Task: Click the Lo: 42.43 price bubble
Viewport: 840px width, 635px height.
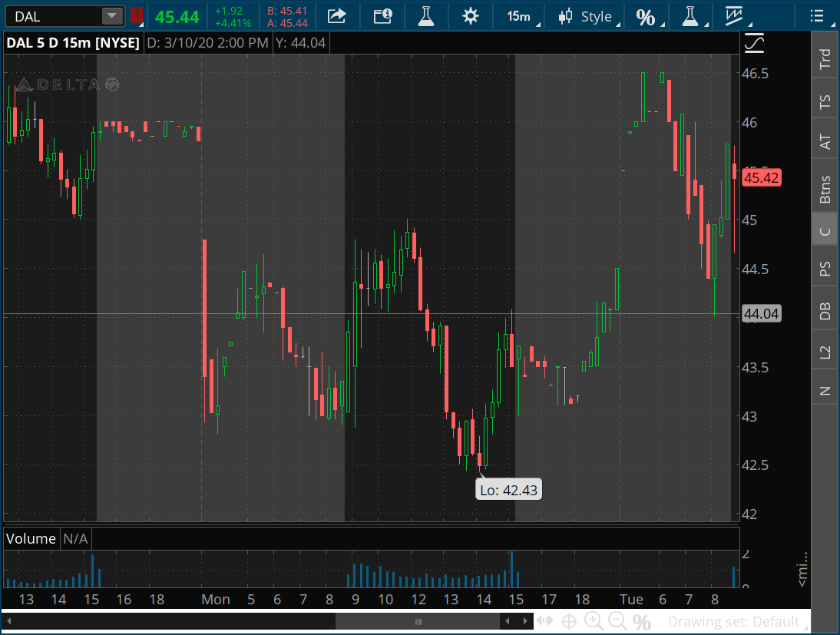Action: pyautogui.click(x=508, y=490)
